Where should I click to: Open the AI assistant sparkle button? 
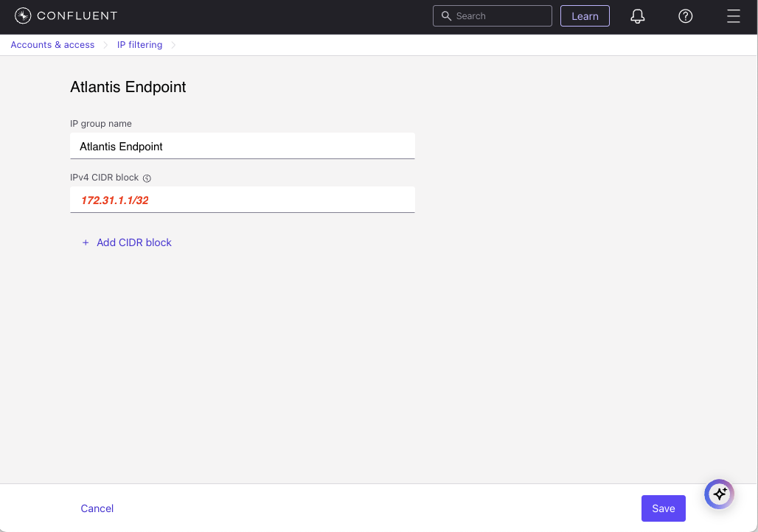click(720, 494)
